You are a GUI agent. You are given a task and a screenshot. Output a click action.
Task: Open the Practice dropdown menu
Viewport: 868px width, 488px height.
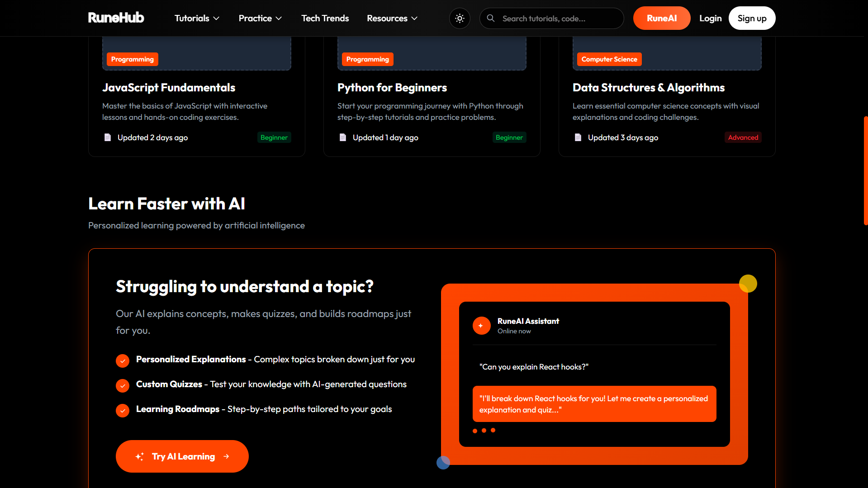[260, 18]
